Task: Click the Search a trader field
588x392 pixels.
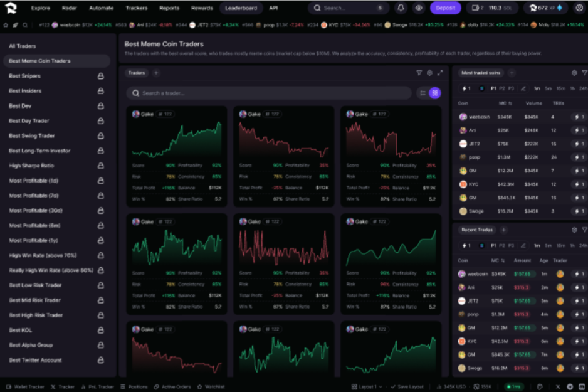Action: point(270,93)
